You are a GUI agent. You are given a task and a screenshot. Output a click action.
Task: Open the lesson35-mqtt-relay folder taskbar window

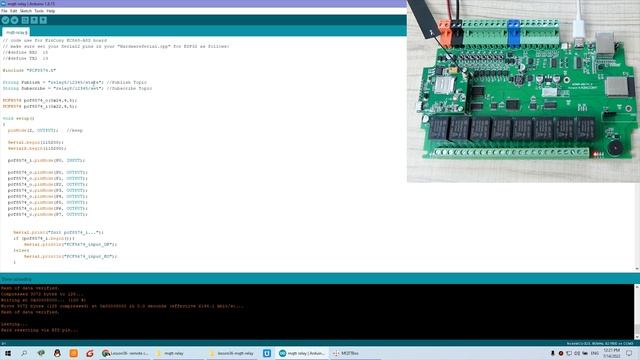coord(231,353)
